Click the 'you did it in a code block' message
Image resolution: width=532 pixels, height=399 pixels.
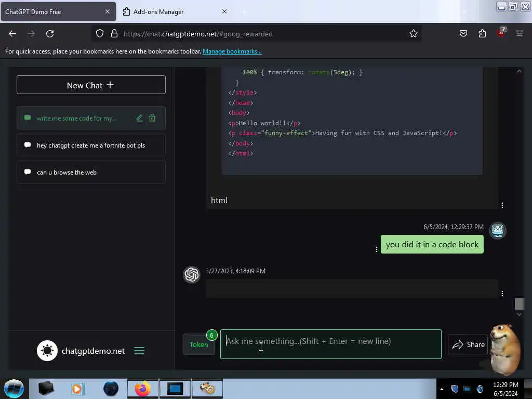click(432, 244)
